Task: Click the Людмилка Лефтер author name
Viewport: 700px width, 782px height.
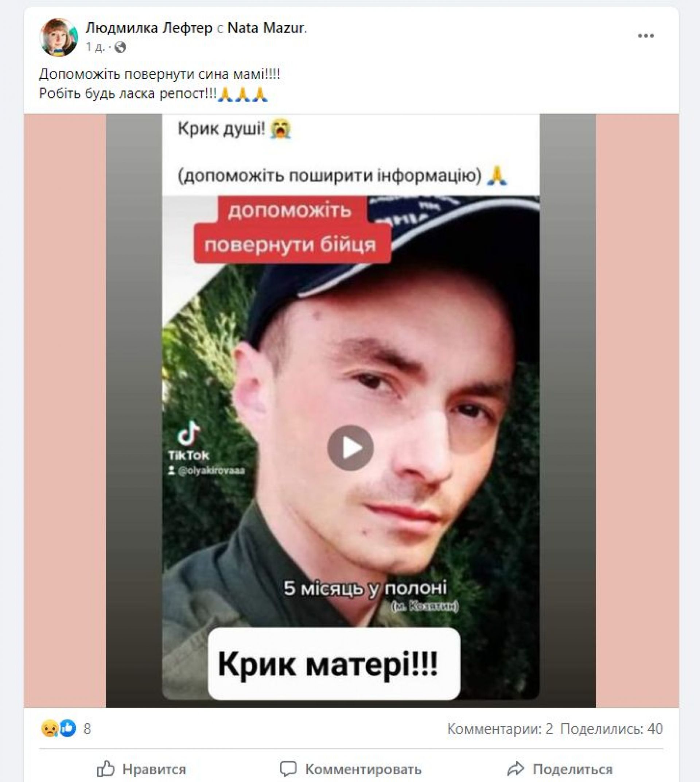Action: pyautogui.click(x=149, y=28)
